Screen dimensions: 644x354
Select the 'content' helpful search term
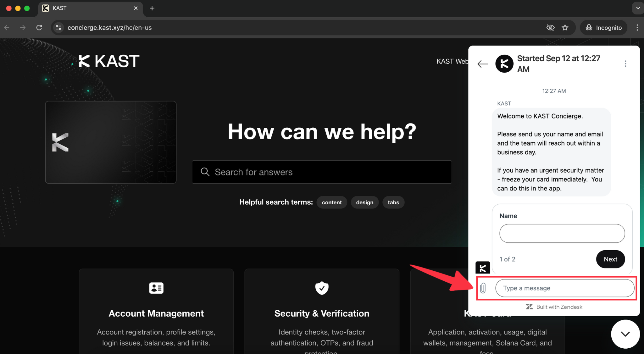coord(332,202)
